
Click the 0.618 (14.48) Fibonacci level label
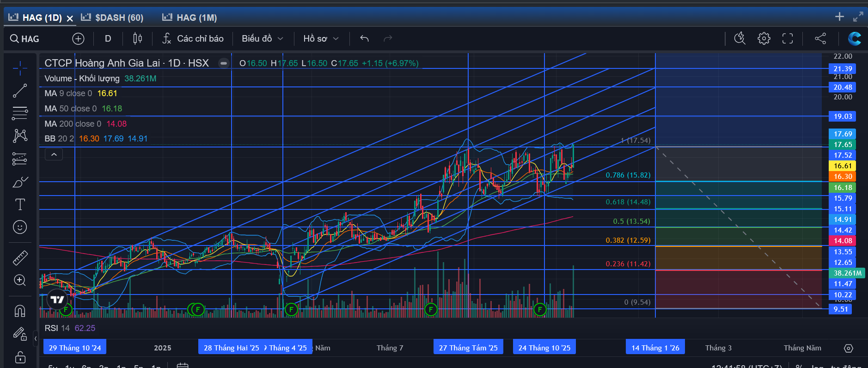628,202
